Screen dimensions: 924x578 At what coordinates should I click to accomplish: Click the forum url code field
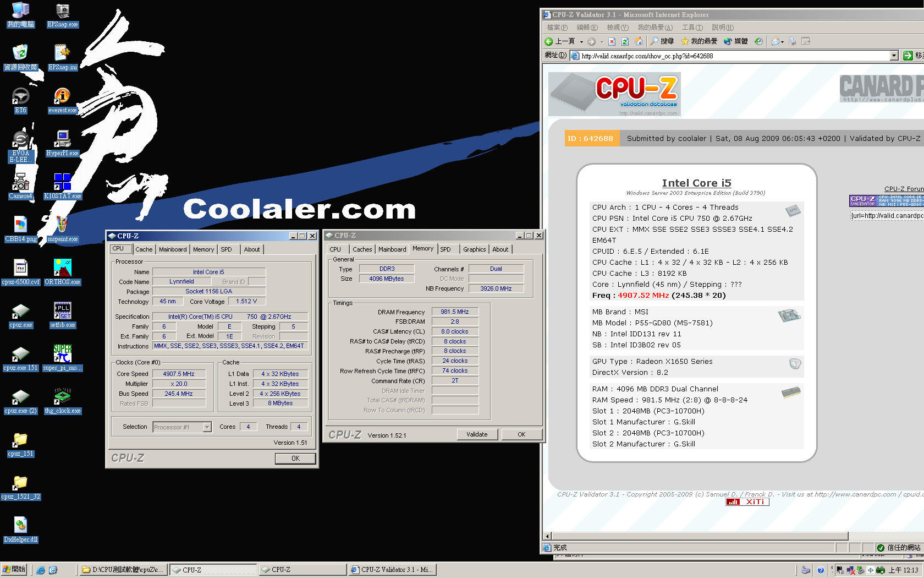[887, 216]
